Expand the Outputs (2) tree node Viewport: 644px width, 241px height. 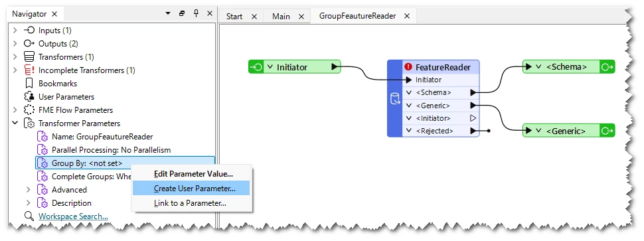(x=15, y=44)
